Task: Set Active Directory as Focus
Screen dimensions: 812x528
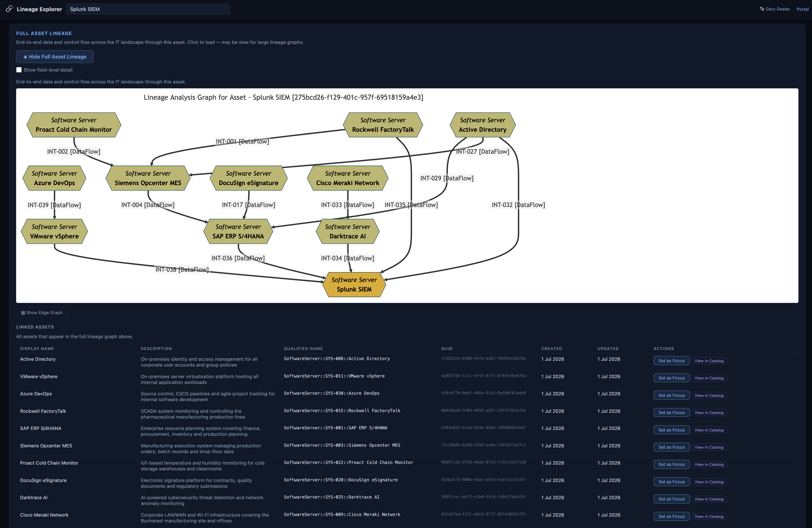Action: point(671,361)
